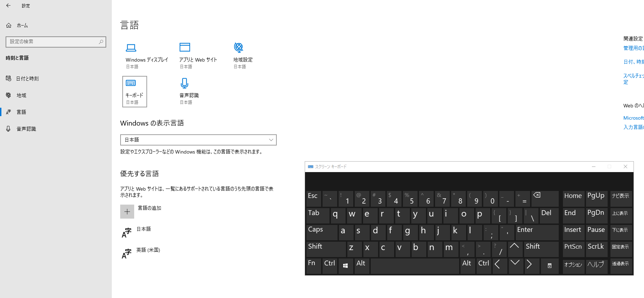Viewport: 644px width, 298px height.
Task: Tap the End key
Action: point(573,216)
